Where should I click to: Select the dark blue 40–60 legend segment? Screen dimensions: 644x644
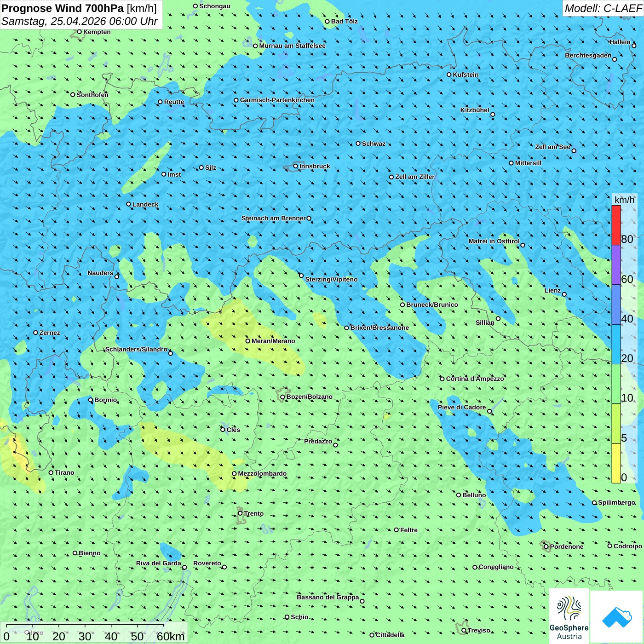616,305
